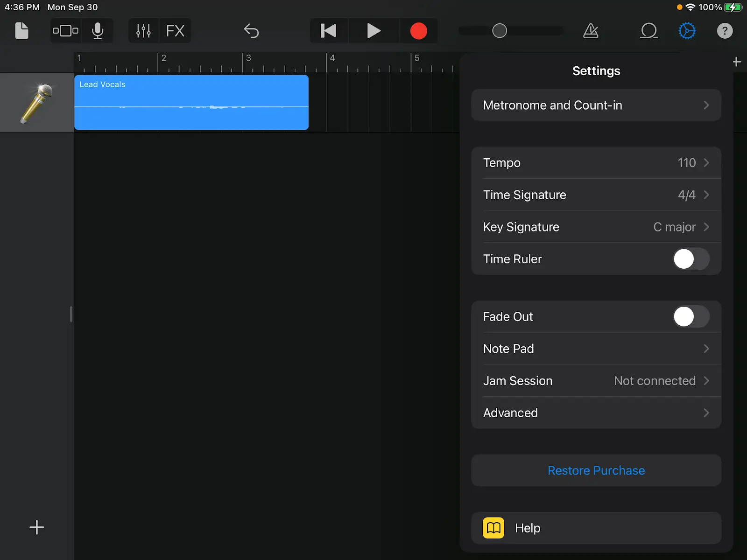The width and height of the screenshot is (747, 560).
Task: Adjust the master volume slider knob
Action: [500, 31]
